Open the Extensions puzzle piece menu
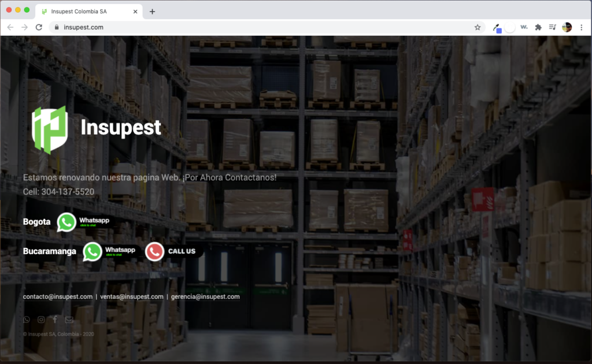The height and width of the screenshot is (364, 592). 538,27
